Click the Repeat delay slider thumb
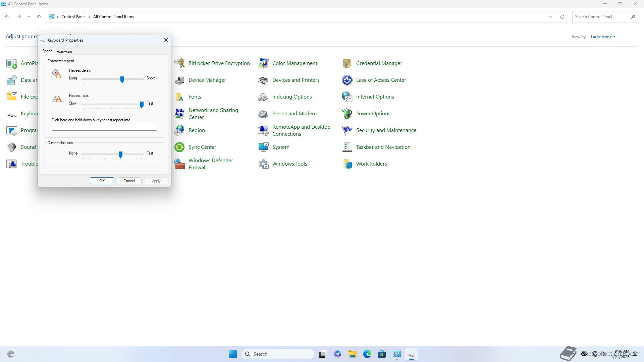 coord(122,79)
